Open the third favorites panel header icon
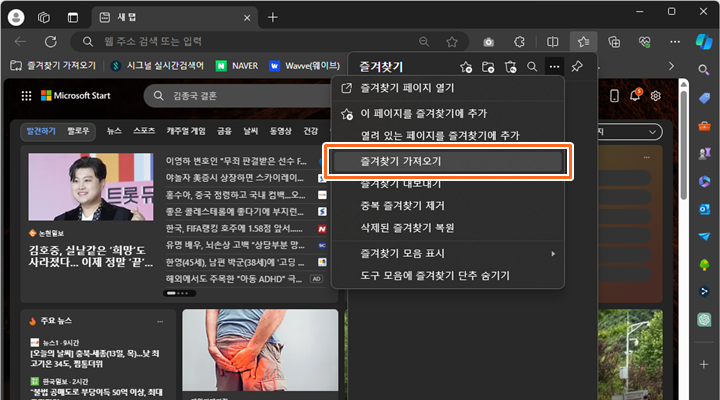This screenshot has width=720, height=400. [510, 67]
